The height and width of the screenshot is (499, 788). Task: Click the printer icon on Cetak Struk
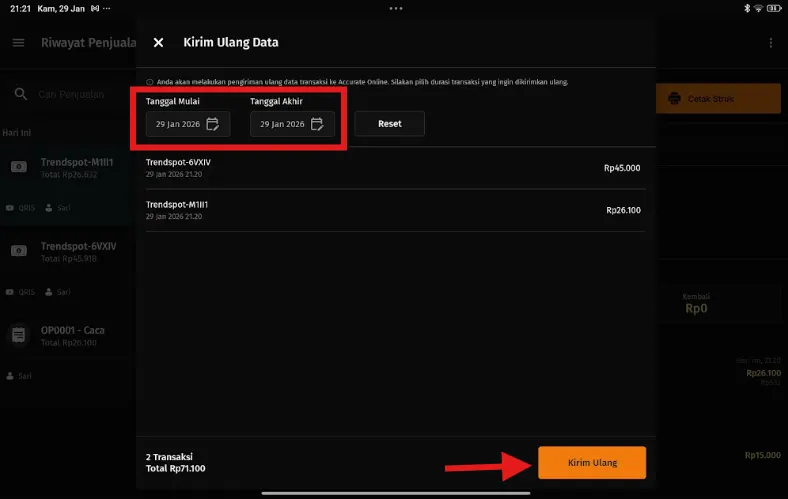[x=674, y=98]
